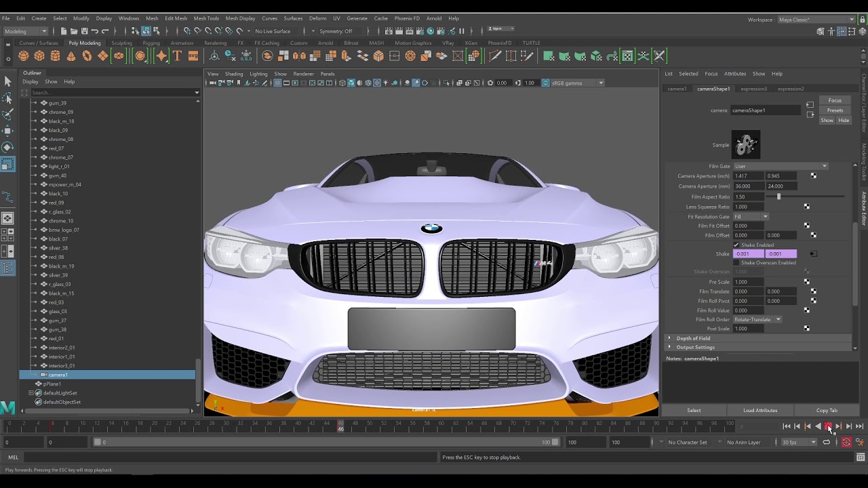
Task: Stop playback with the red stop button
Action: (828, 426)
